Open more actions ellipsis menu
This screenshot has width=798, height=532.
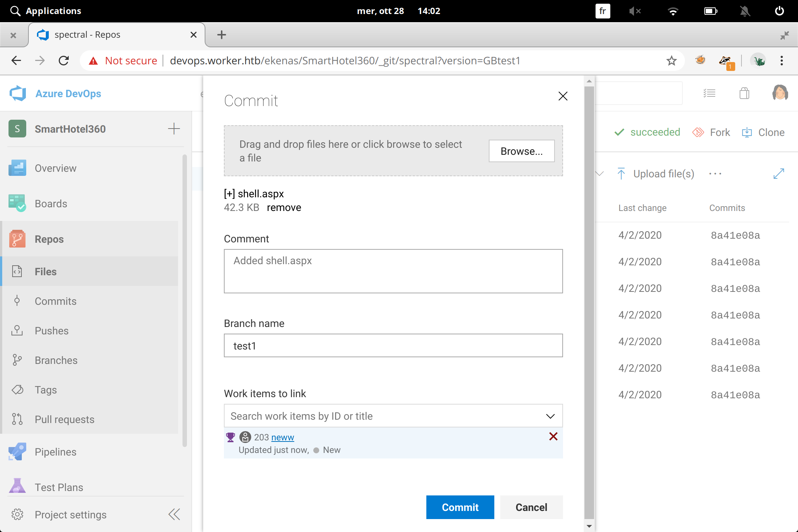pyautogui.click(x=715, y=174)
